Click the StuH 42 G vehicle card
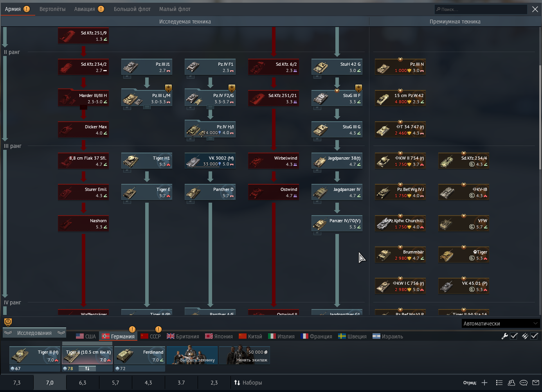This screenshot has width=542, height=392. [x=337, y=67]
